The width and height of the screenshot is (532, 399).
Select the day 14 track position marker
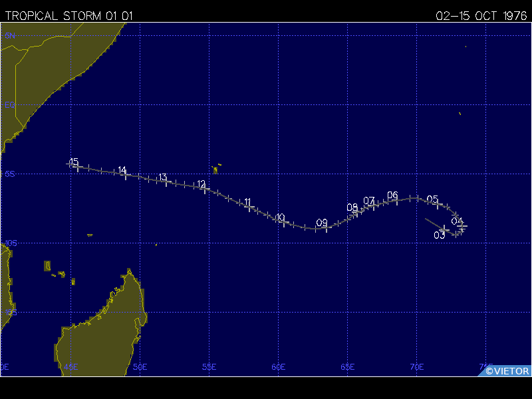126,174
